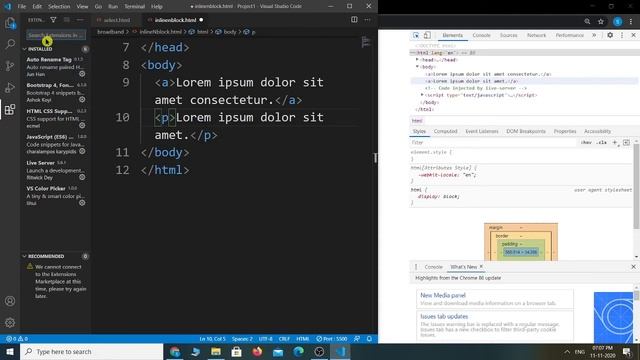
Task: Open Microsoft Edge from the taskbar
Action: coord(299,351)
